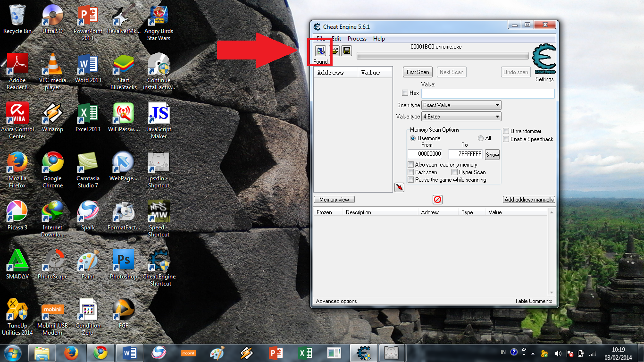Open Table Comments at the bottom right
The width and height of the screenshot is (644, 362).
533,301
